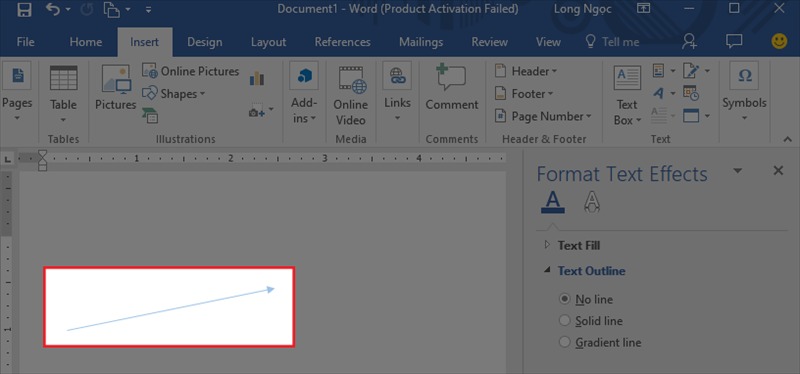The width and height of the screenshot is (800, 374).
Task: Open the Screenshot camera icon
Action: tap(257, 111)
